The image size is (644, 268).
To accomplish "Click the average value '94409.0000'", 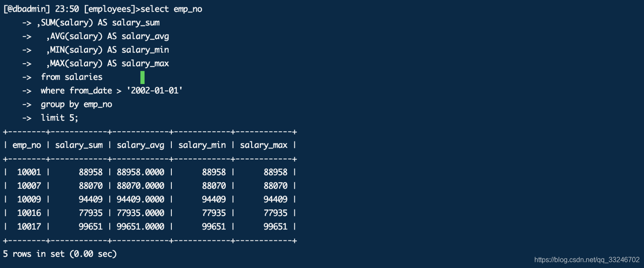I will 141,199.
